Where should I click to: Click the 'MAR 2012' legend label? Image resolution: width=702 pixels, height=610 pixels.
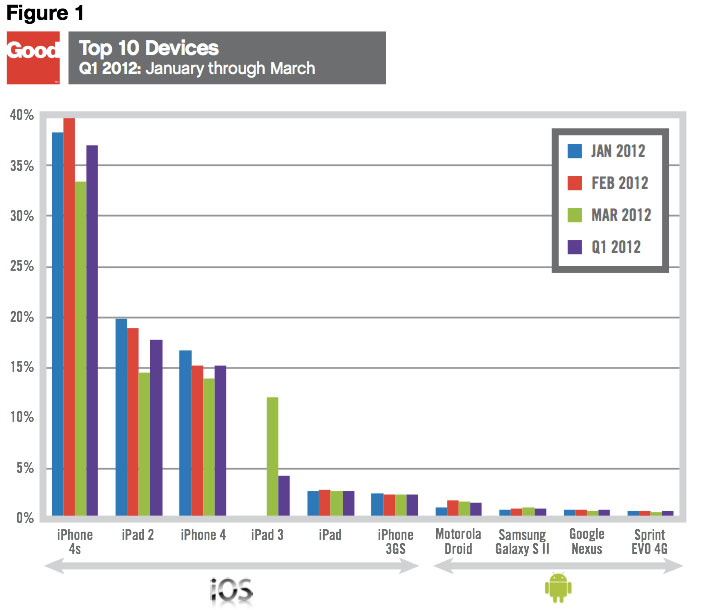coord(621,215)
